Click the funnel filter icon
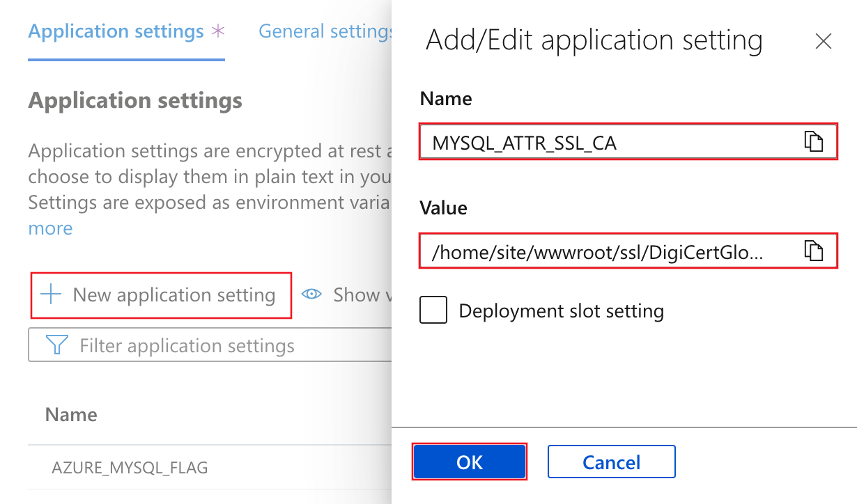857x504 pixels. (55, 346)
